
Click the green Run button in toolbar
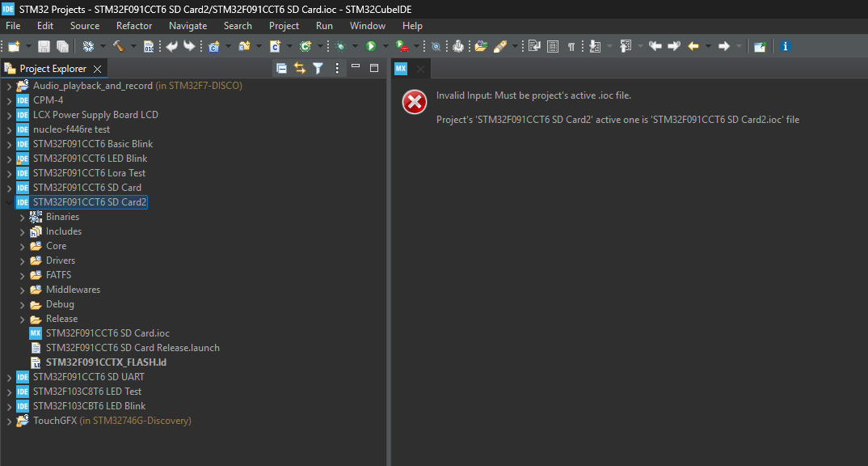click(371, 47)
